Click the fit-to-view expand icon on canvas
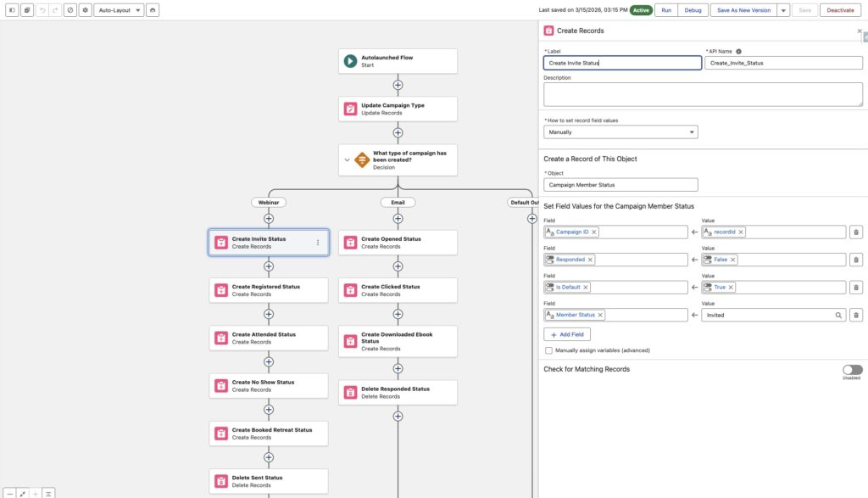The image size is (868, 498). pyautogui.click(x=23, y=492)
